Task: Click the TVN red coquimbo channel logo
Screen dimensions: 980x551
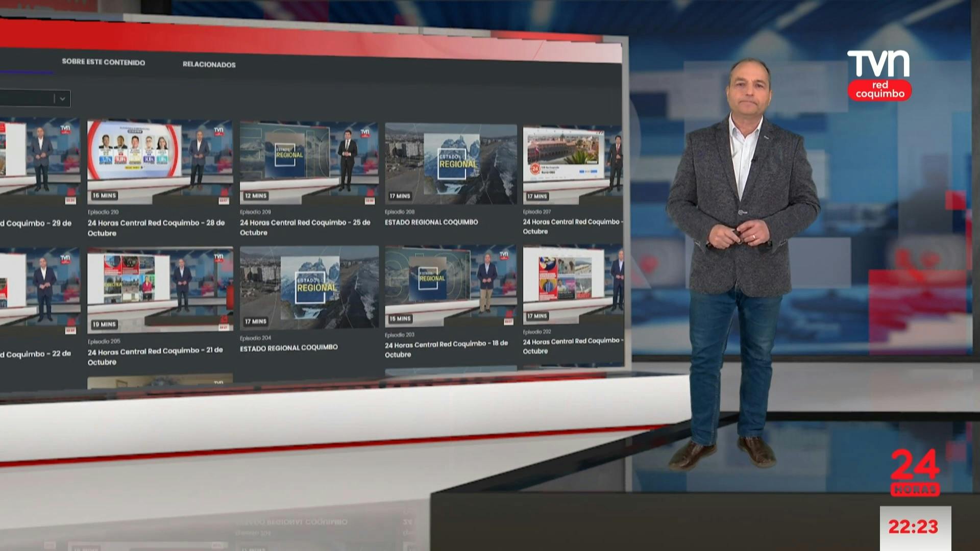Action: (879, 75)
